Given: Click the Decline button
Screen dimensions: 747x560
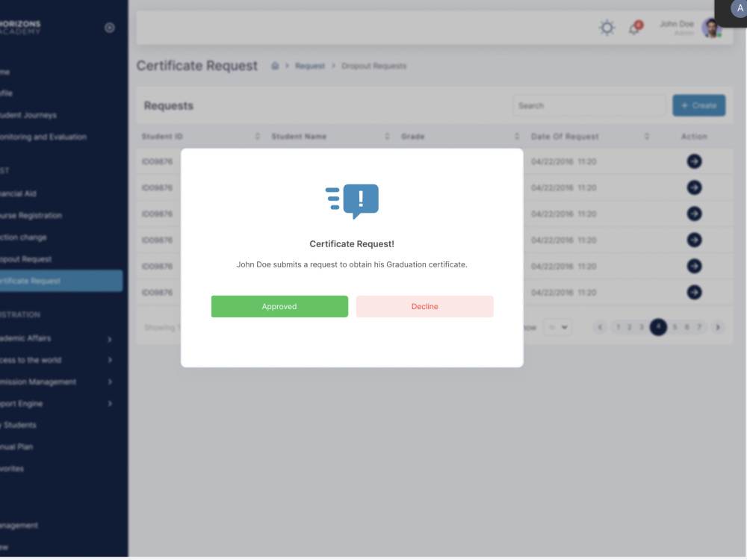Looking at the screenshot, I should coord(424,306).
